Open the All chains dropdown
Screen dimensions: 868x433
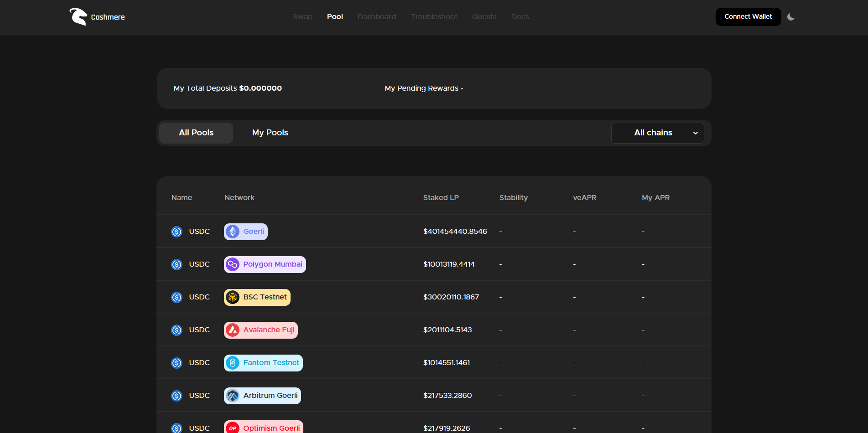pos(653,133)
